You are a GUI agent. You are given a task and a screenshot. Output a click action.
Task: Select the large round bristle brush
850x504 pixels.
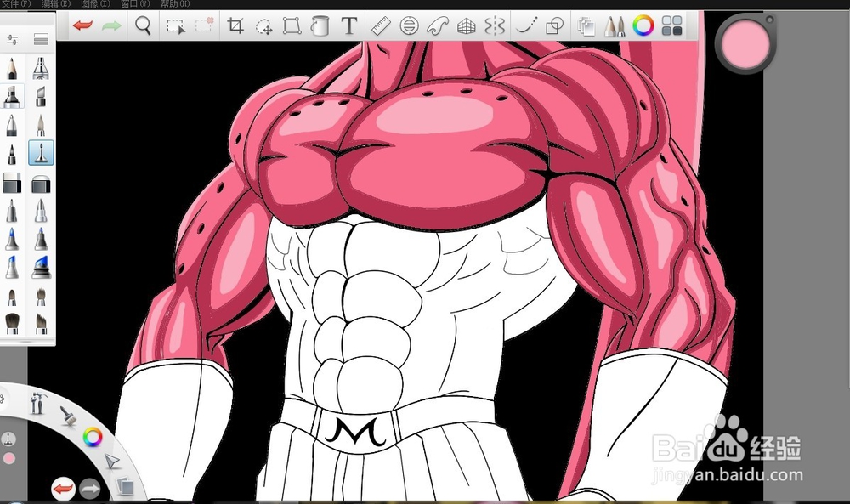click(12, 323)
